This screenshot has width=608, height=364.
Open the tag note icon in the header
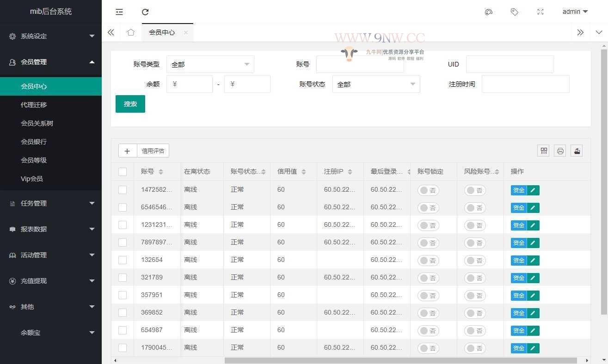pos(515,12)
